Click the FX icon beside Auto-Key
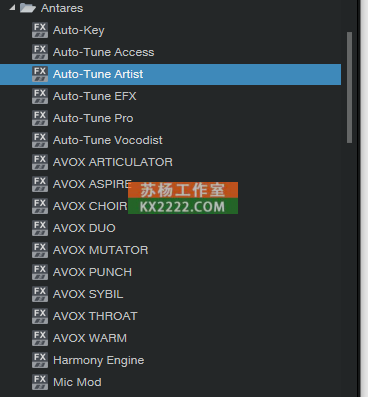This screenshot has height=397, width=368. pos(40,30)
